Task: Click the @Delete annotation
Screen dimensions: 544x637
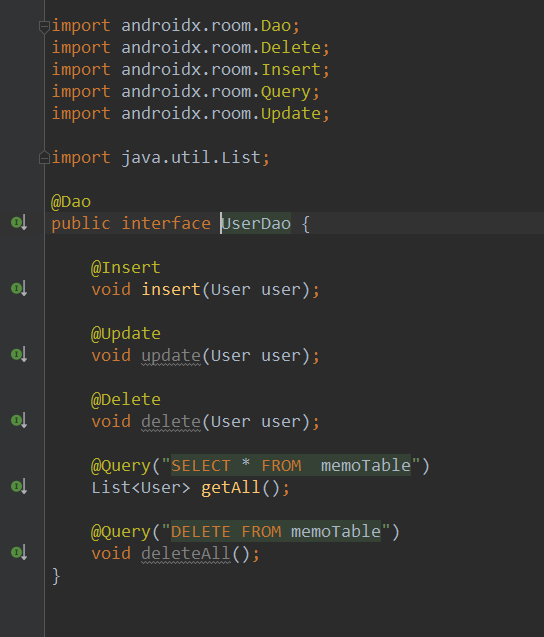Action: (126, 400)
